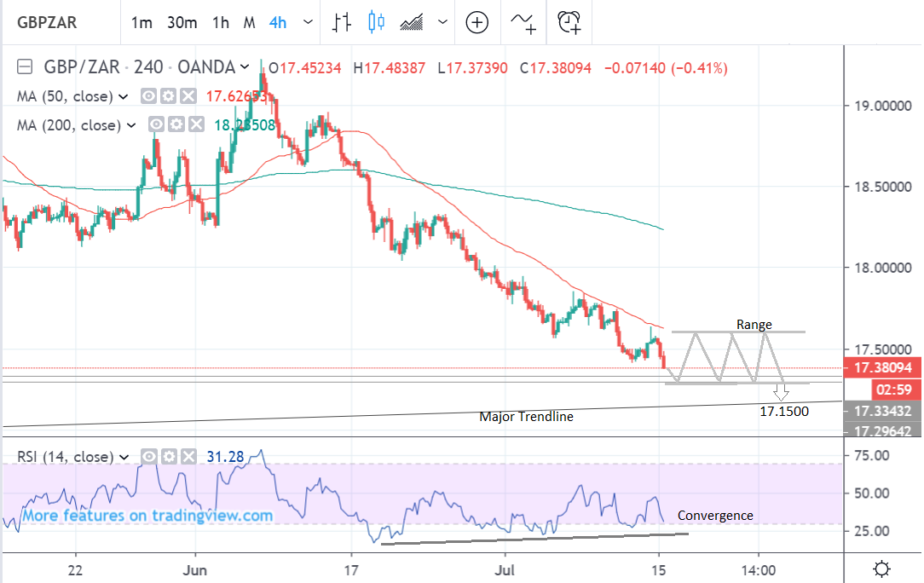
Task: Open the Indicators icon in toolbar
Action: [x=523, y=22]
